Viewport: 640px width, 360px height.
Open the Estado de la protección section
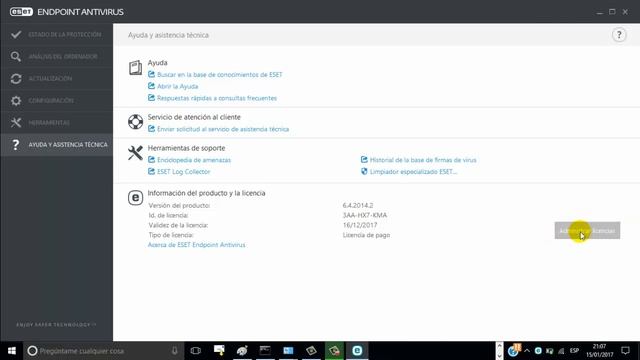(57, 35)
